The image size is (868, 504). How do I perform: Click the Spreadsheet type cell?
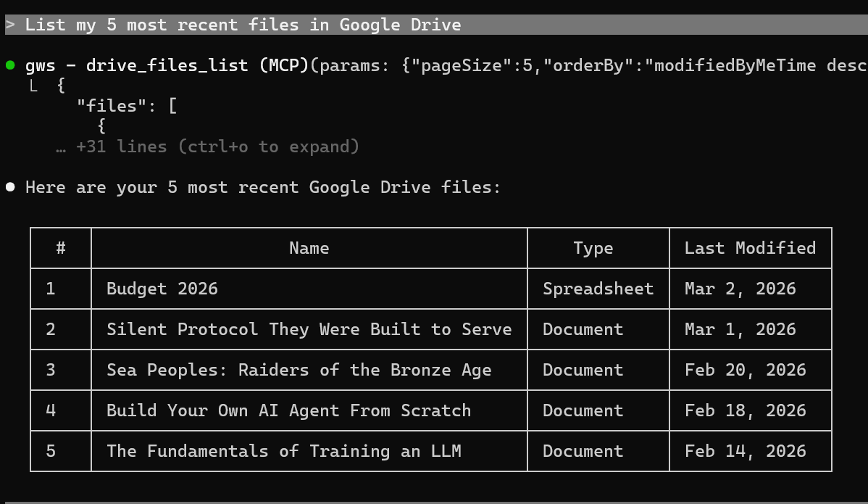(598, 289)
